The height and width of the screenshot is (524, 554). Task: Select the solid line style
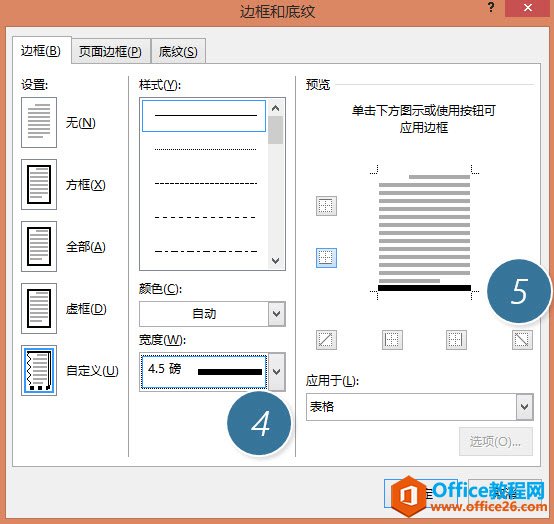[204, 116]
